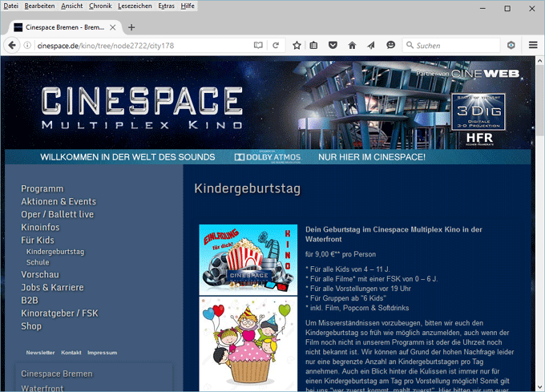Open Kinoinfos in sidebar
The width and height of the screenshot is (545, 392).
tap(40, 228)
